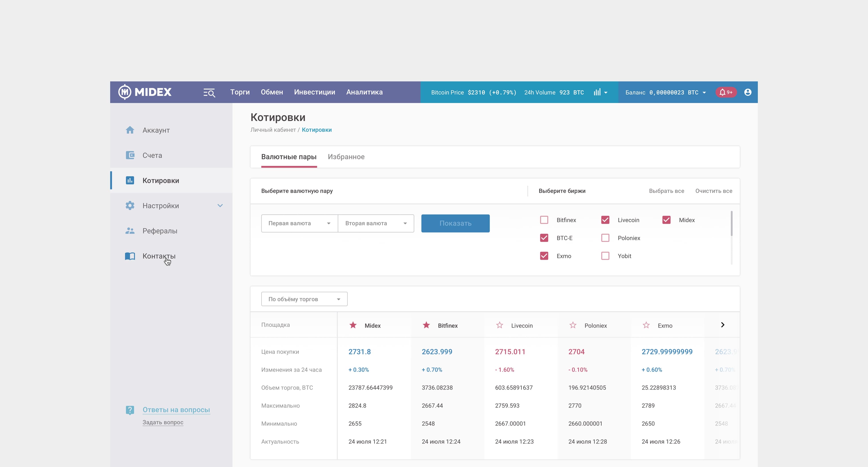
Task: Uncheck the BTC-E checkbox
Action: (544, 238)
